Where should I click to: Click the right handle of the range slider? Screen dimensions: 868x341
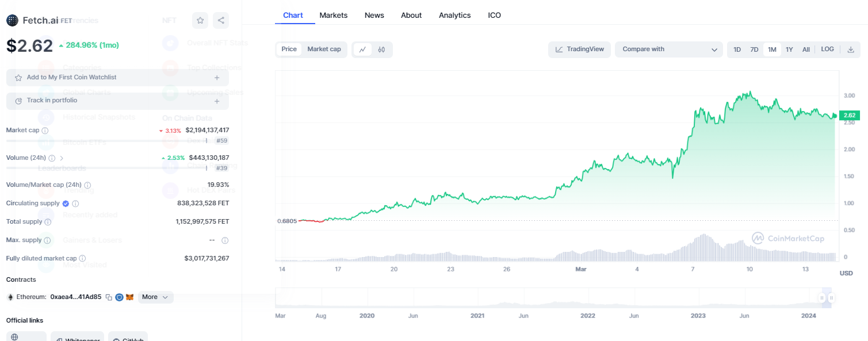pos(831,297)
